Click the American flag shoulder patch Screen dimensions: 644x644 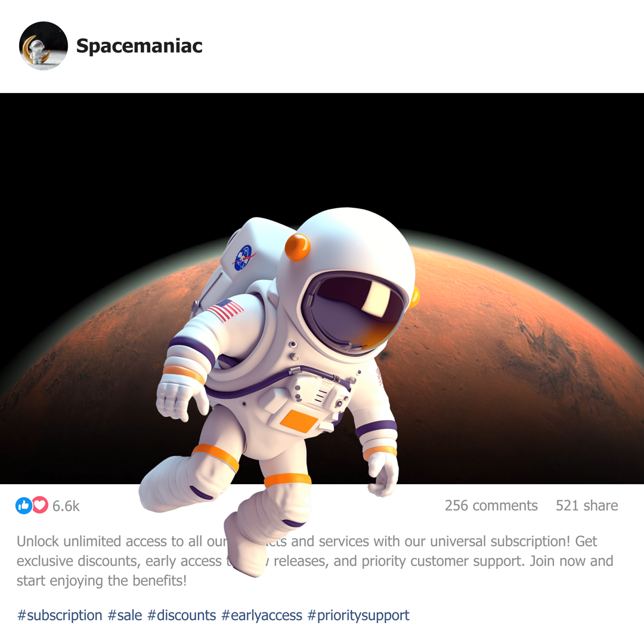pos(225,310)
